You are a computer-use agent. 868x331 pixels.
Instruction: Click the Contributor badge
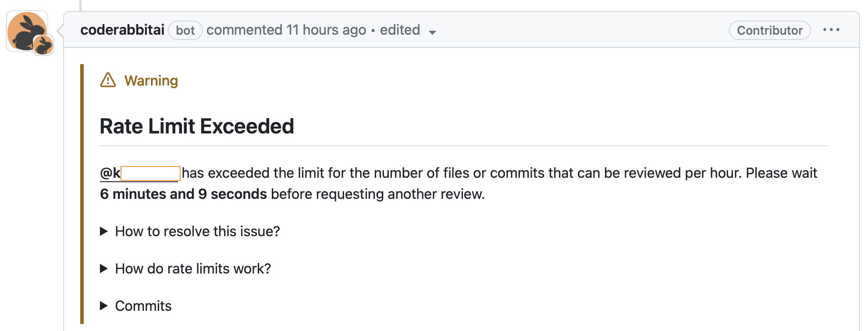(x=770, y=30)
